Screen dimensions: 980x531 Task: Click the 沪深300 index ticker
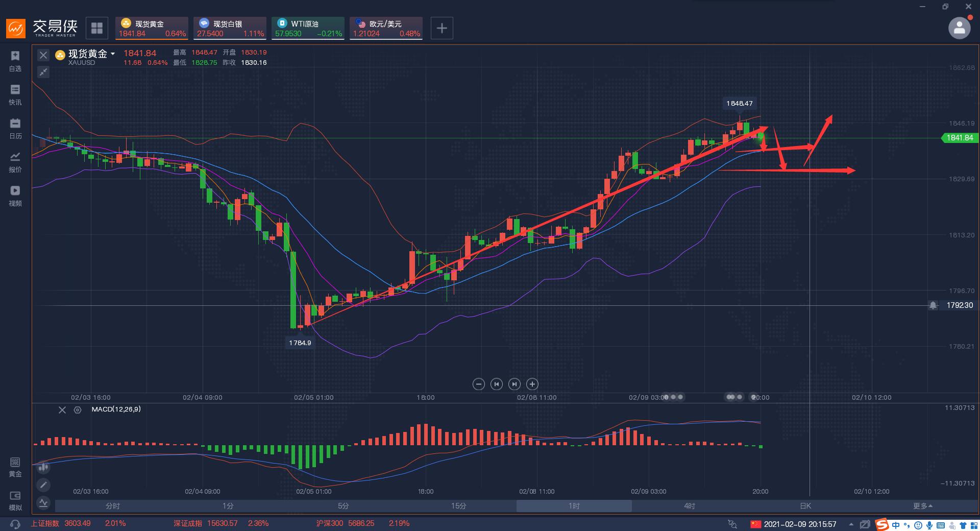(x=363, y=523)
